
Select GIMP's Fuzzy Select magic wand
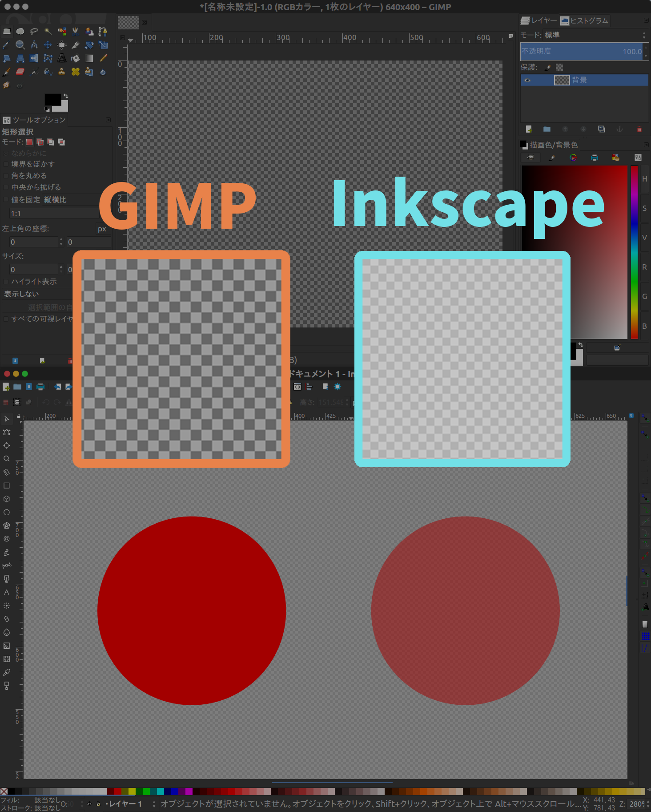pos(48,31)
